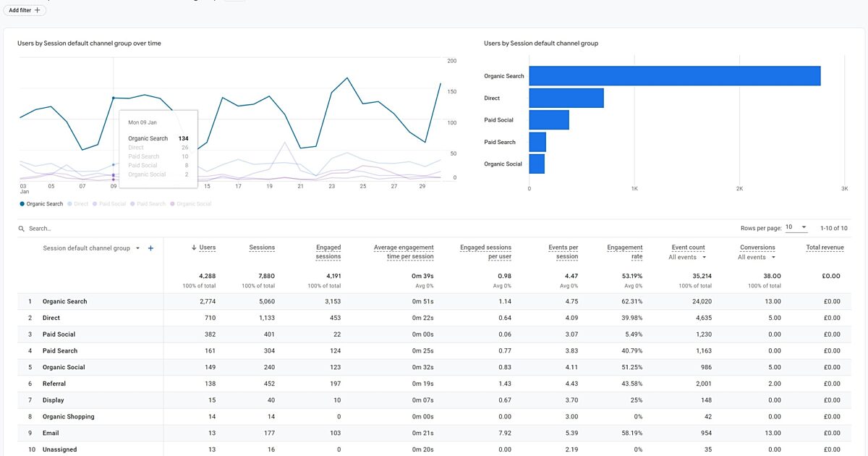Click the plus icon to add a breakdown column
The image size is (868, 456).
[150, 248]
